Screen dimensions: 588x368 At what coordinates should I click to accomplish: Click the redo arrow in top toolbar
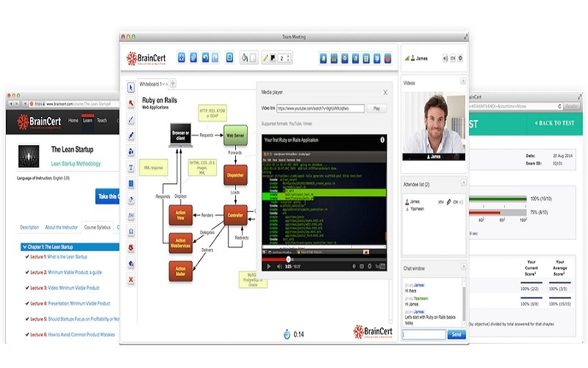pos(215,57)
